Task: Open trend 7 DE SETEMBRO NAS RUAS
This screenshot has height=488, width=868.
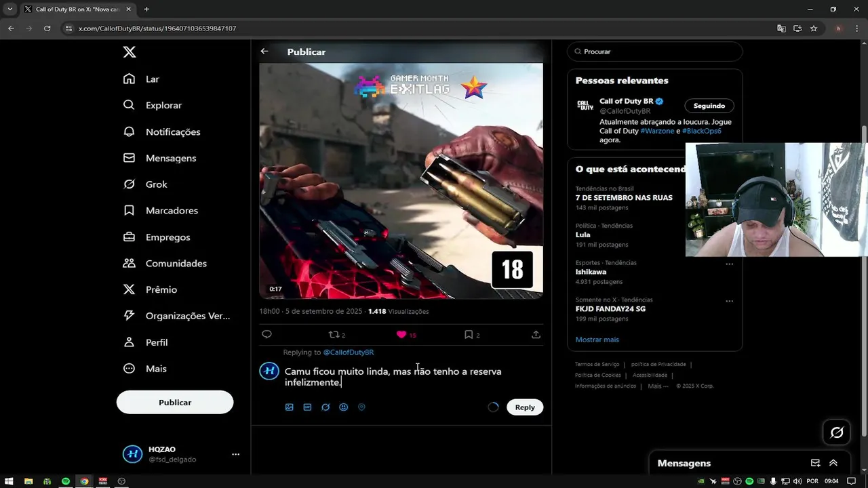Action: pos(624,198)
